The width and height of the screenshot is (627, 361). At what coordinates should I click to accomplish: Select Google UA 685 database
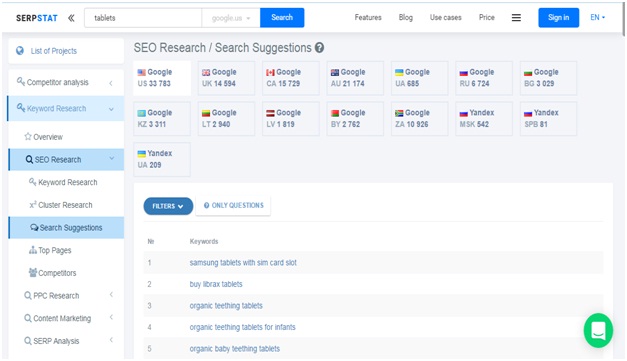click(419, 78)
